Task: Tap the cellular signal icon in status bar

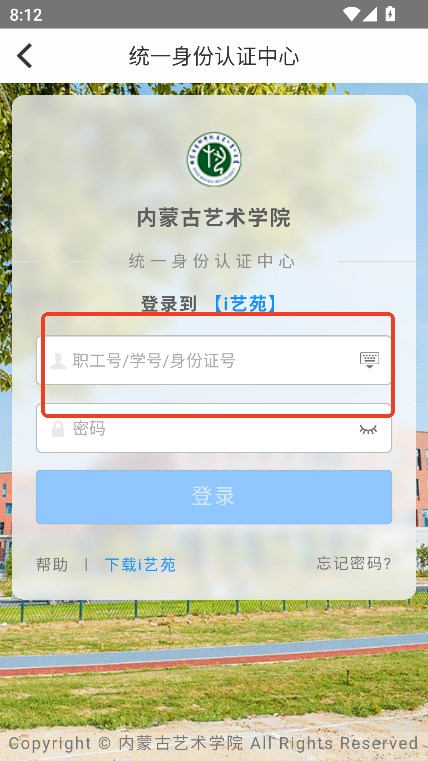Action: (x=370, y=14)
